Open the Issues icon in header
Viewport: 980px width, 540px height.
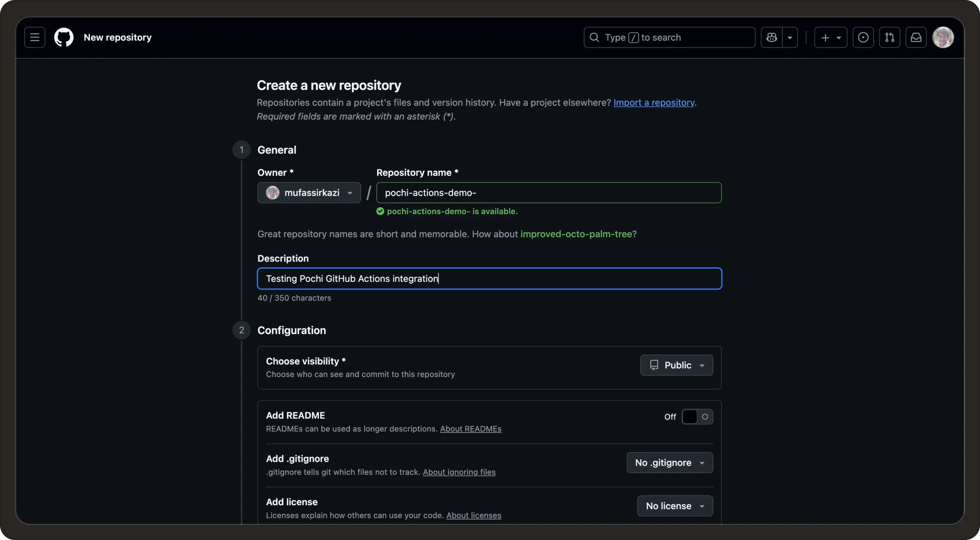(863, 37)
